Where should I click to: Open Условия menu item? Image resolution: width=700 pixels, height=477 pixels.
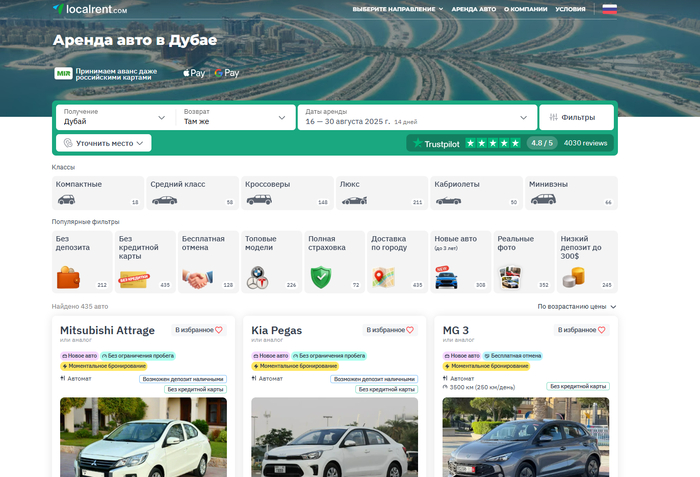point(570,9)
